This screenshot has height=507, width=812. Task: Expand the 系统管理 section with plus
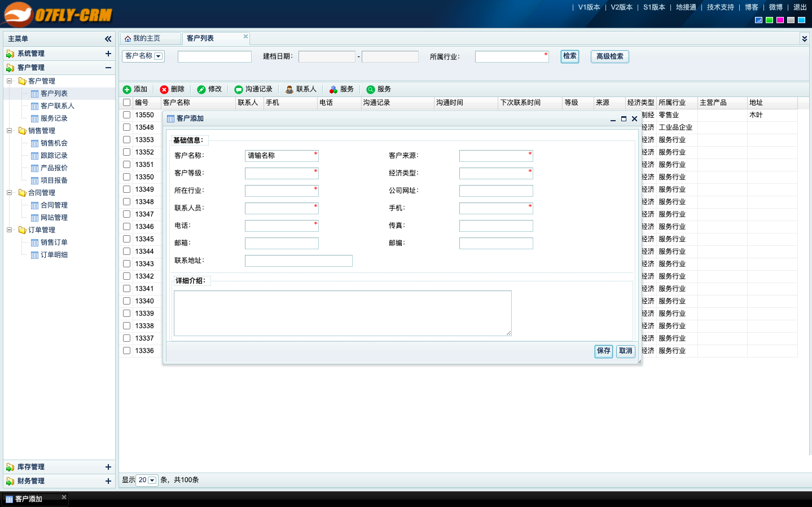[108, 54]
